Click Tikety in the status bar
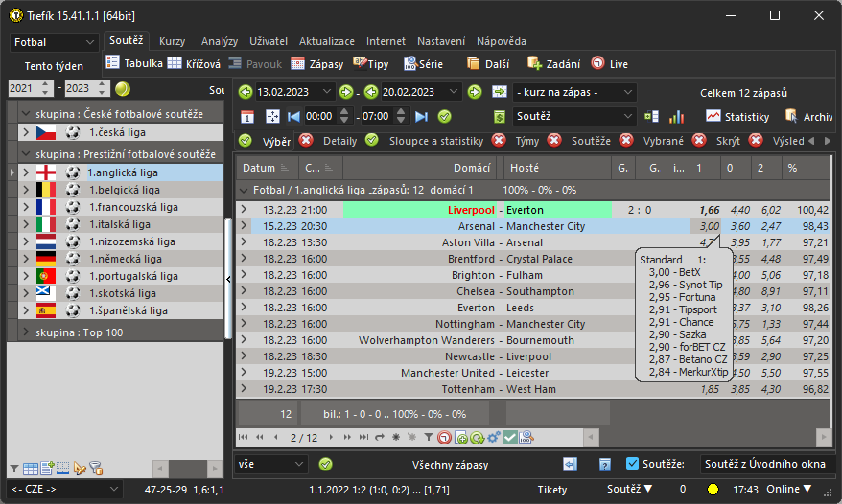The image size is (842, 504). point(552,490)
